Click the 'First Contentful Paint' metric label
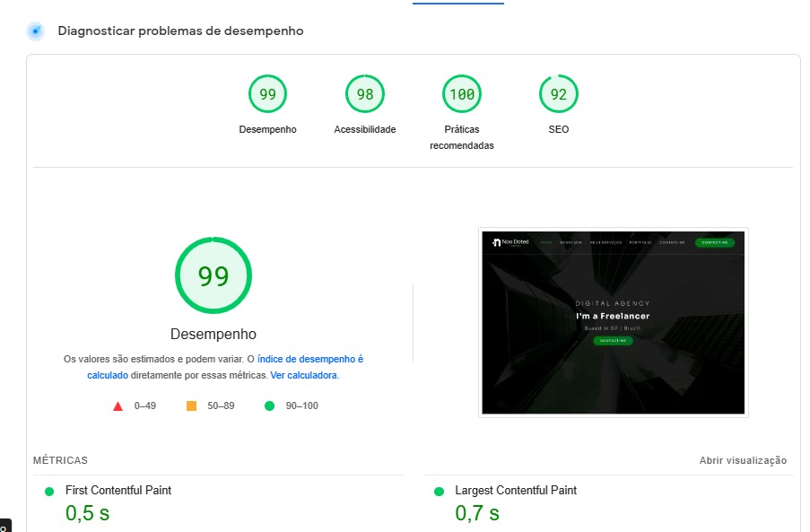Viewport: 810px width, 532px height. [x=118, y=490]
